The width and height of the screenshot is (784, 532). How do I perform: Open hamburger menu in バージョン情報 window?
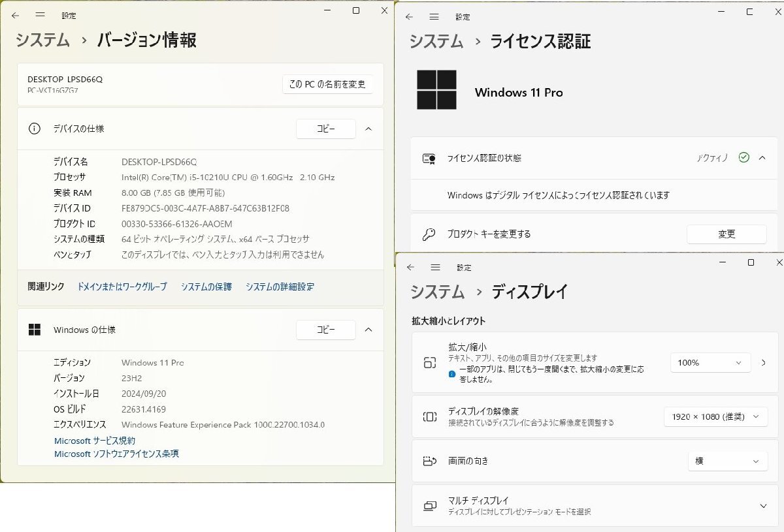[41, 14]
